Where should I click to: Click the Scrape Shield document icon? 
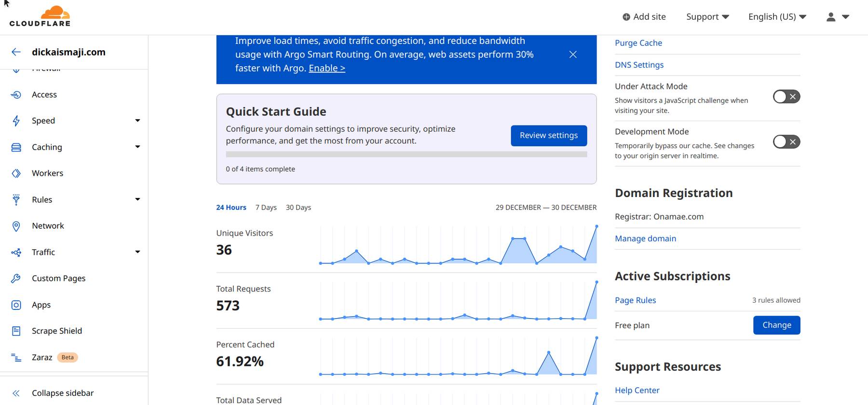(x=16, y=331)
